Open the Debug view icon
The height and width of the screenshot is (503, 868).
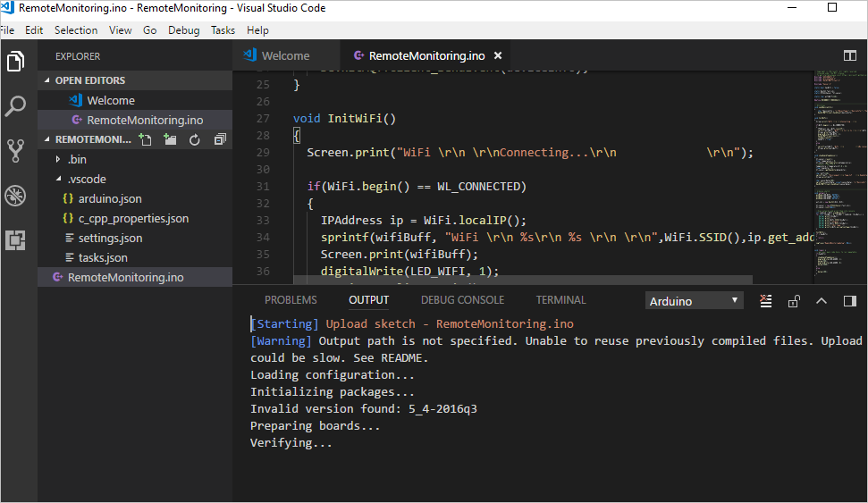(x=15, y=196)
